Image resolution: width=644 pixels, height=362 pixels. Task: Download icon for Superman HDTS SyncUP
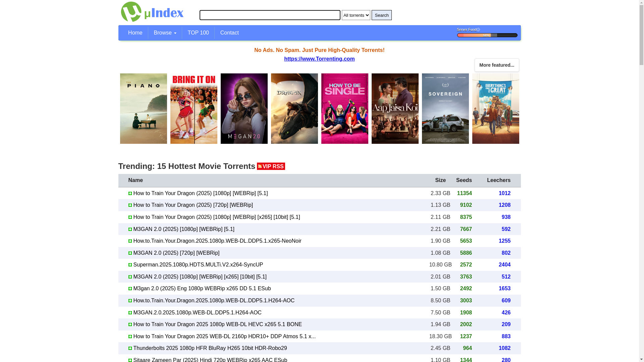click(x=130, y=265)
